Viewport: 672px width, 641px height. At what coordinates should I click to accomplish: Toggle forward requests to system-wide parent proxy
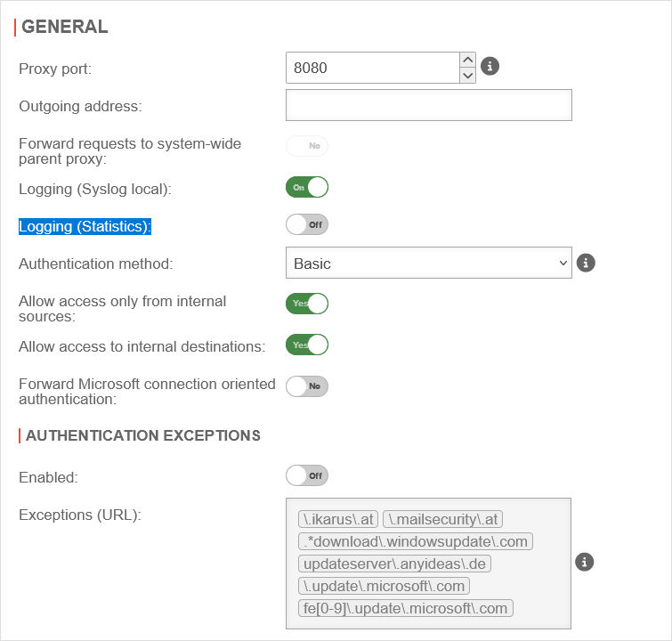coord(307,145)
